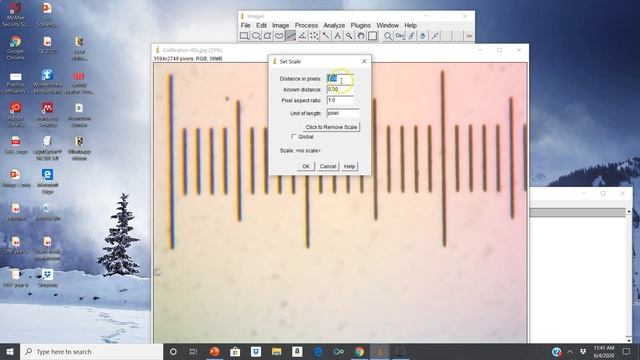
Task: Click the Windows Start button
Action: coord(10,351)
